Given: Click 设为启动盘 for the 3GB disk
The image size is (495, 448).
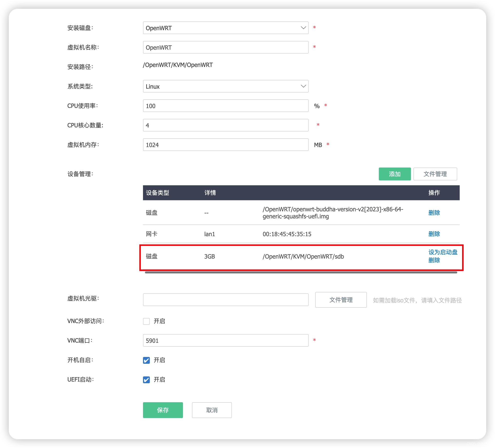Looking at the screenshot, I should pyautogui.click(x=442, y=252).
